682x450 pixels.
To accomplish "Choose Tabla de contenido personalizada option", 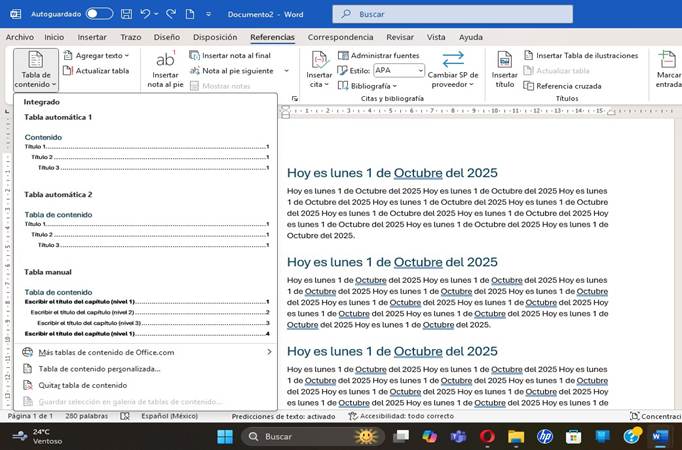I will tap(98, 368).
